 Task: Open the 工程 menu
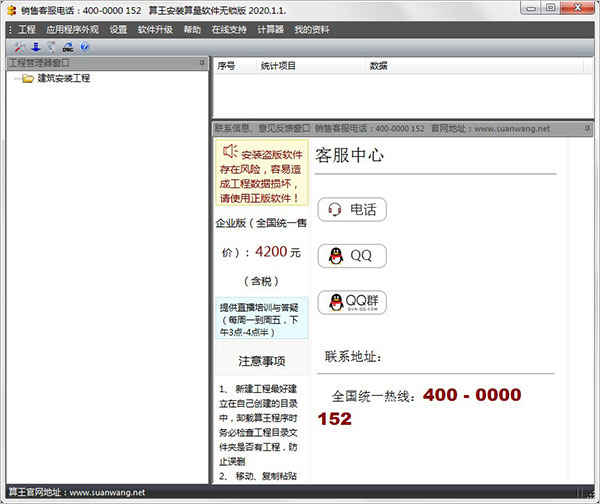pos(26,30)
